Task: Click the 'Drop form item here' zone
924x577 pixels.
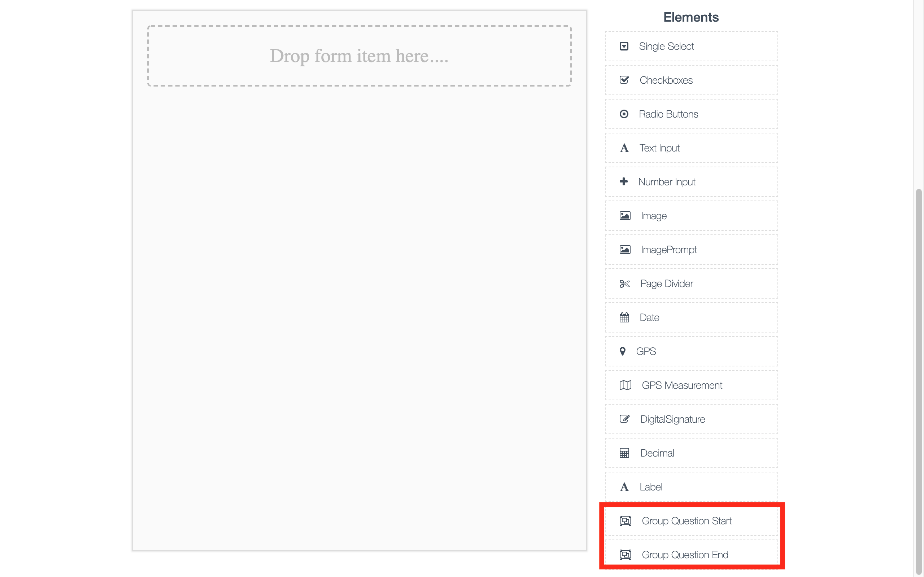Action: click(359, 56)
